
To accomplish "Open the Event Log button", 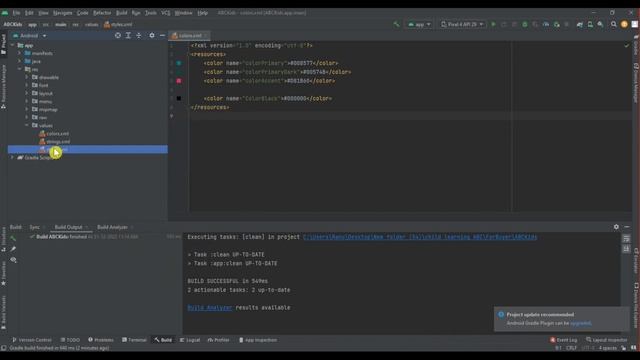I will (564, 340).
